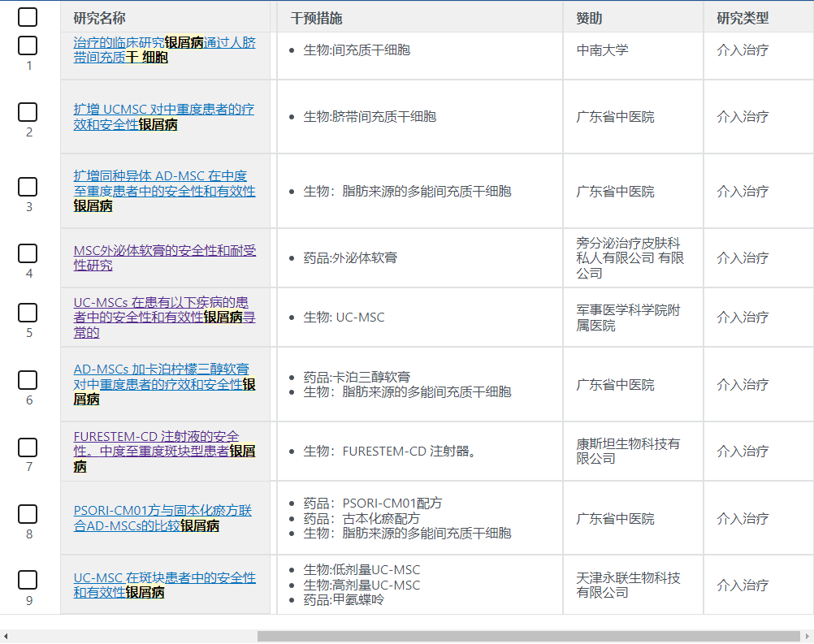Click the 研究类型 column header
814x644 pixels.
tap(743, 18)
